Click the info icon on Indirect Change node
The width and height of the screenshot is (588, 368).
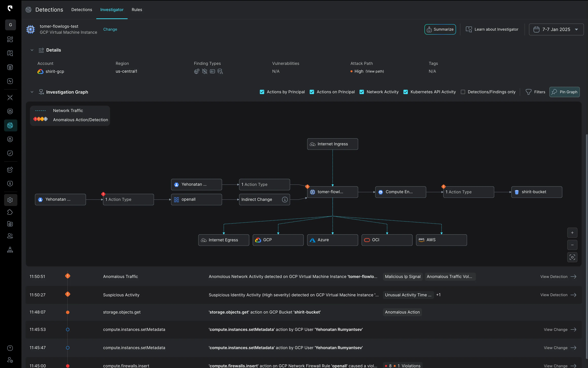click(x=285, y=200)
